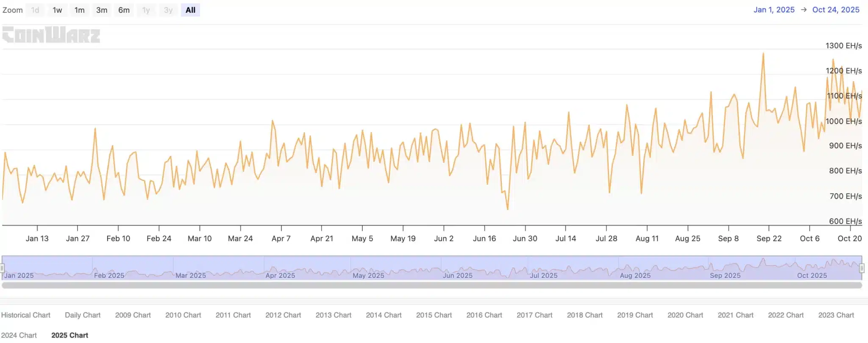Click the horizontal scrollbar below navigator
The height and width of the screenshot is (343, 868).
tap(431, 285)
